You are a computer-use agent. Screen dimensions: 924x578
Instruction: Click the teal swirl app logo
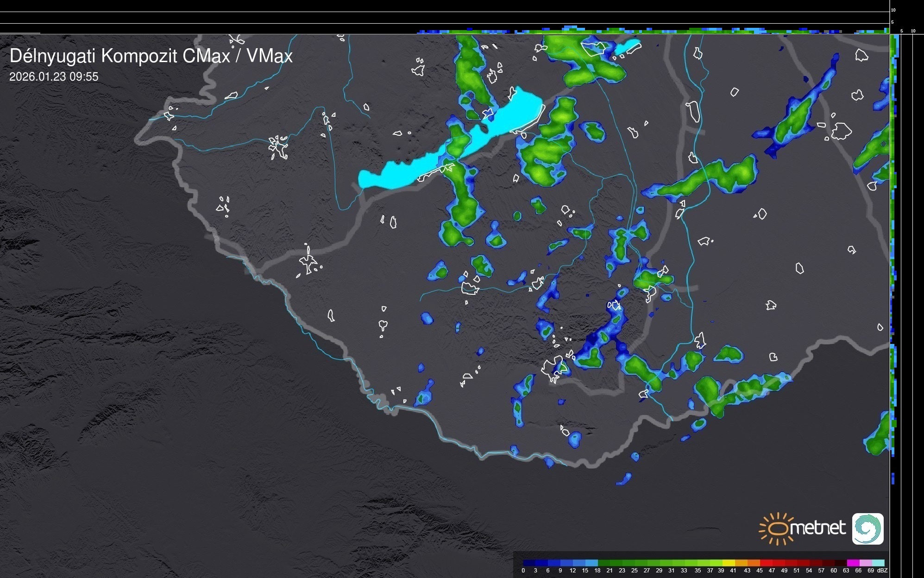(x=867, y=528)
